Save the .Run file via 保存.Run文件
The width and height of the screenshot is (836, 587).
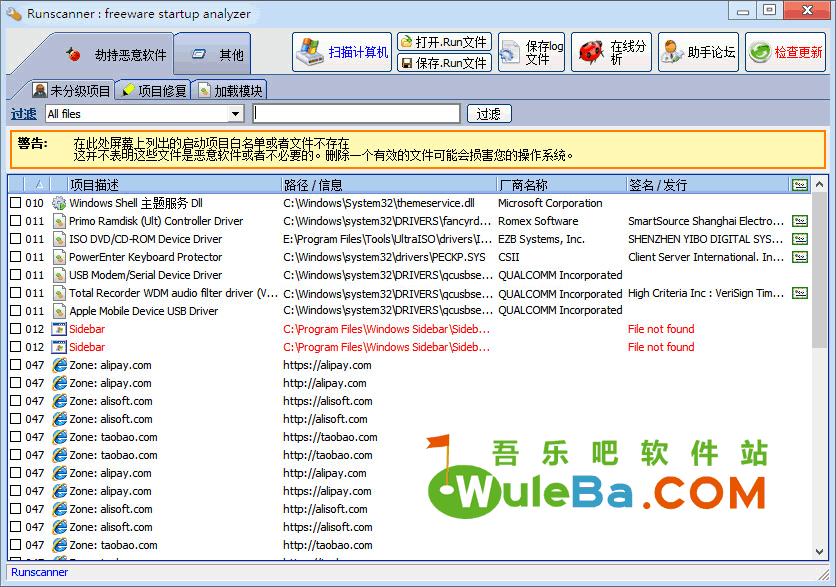444,63
